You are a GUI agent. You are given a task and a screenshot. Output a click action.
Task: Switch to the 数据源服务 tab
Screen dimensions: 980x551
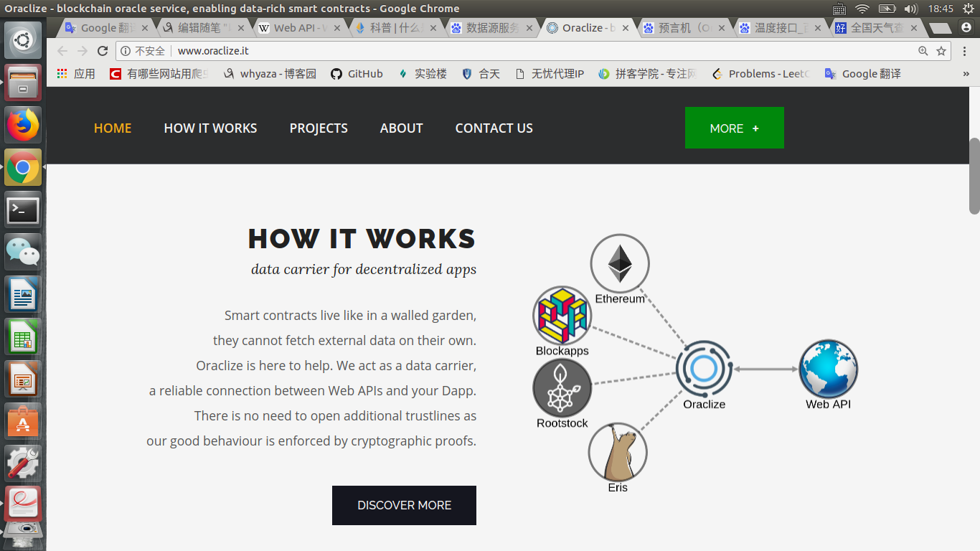point(493,28)
